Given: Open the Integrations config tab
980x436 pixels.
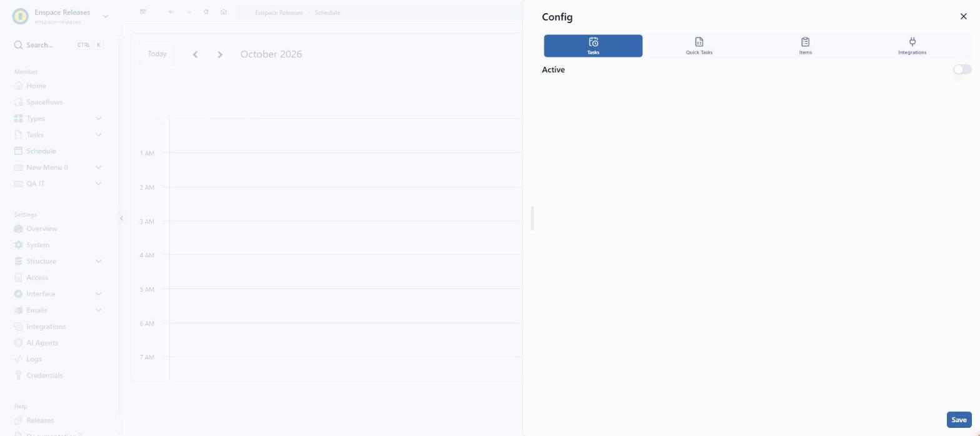Looking at the screenshot, I should point(912,46).
